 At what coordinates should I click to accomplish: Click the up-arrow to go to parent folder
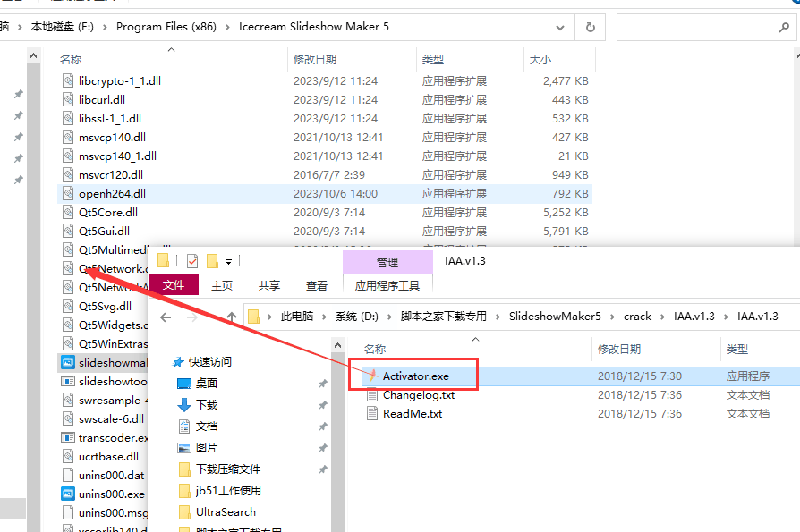(230, 316)
